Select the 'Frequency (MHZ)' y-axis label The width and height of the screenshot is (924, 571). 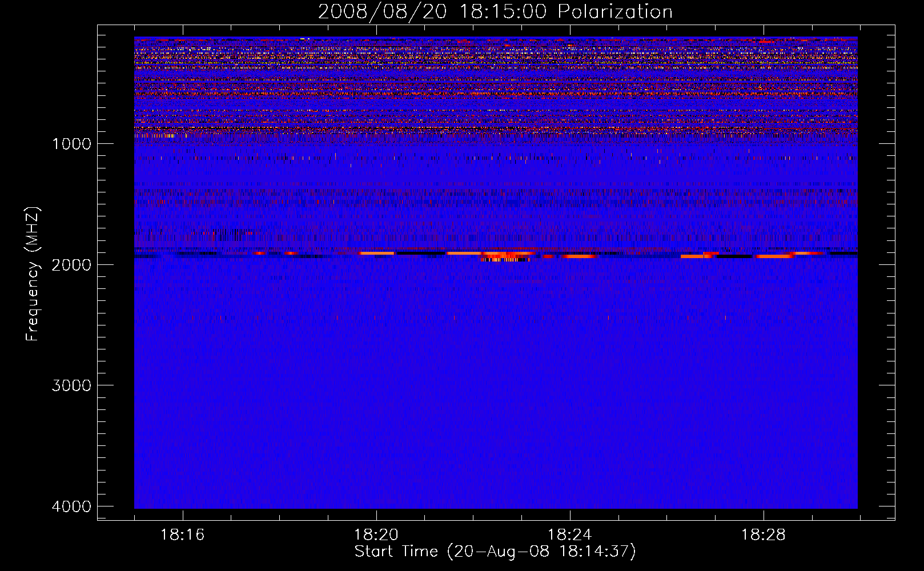33,274
